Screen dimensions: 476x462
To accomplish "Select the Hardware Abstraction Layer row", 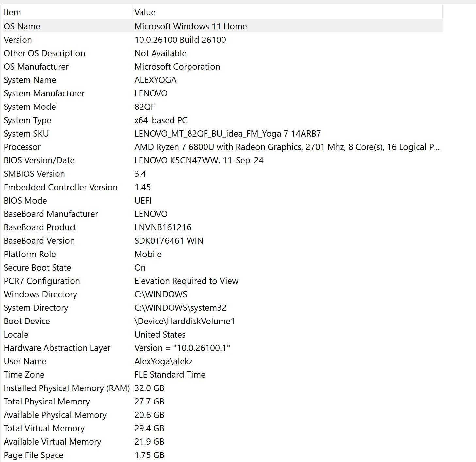I will point(57,348).
